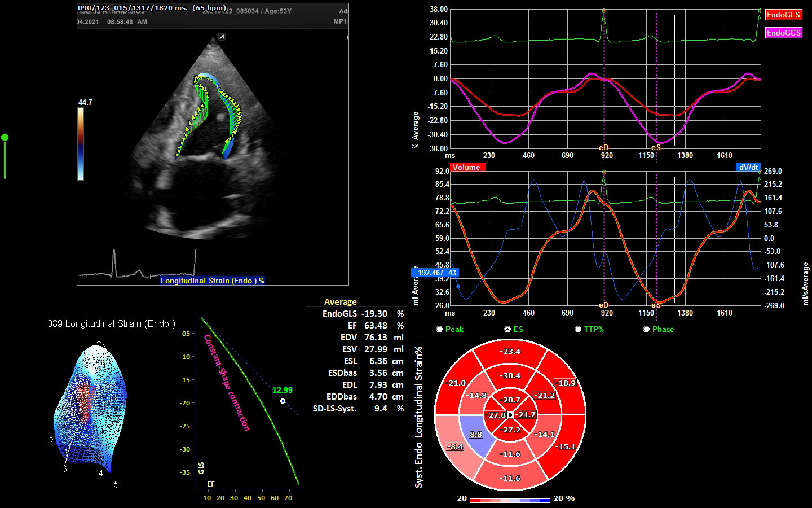Click the red Volume curve label
Image resolution: width=812 pixels, height=508 pixels.
(466, 167)
